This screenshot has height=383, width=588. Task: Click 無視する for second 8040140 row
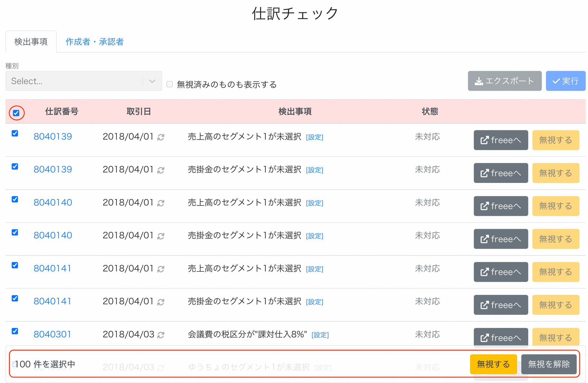click(555, 239)
